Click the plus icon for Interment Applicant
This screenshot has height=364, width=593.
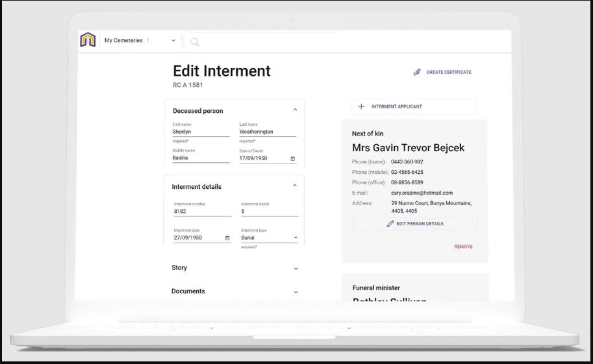point(361,106)
